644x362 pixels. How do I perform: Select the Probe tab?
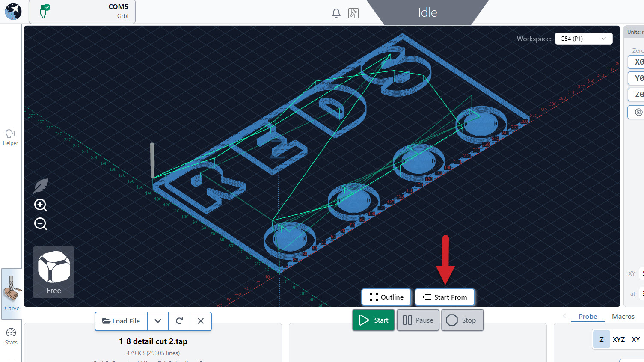point(588,317)
